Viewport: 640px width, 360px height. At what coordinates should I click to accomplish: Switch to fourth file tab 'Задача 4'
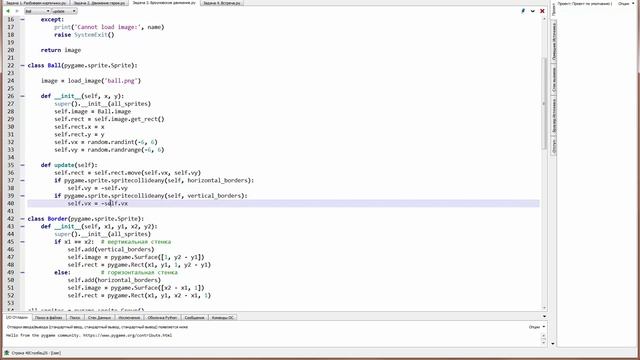(x=222, y=3)
